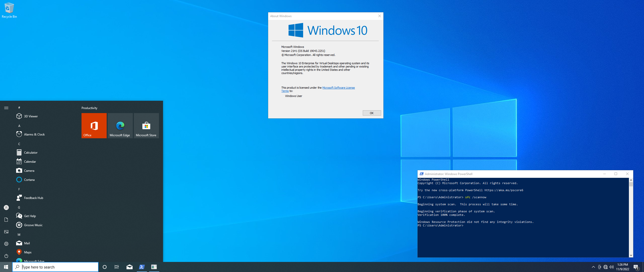Click the 'F' letter group header
The height and width of the screenshot is (272, 644).
point(19,189)
